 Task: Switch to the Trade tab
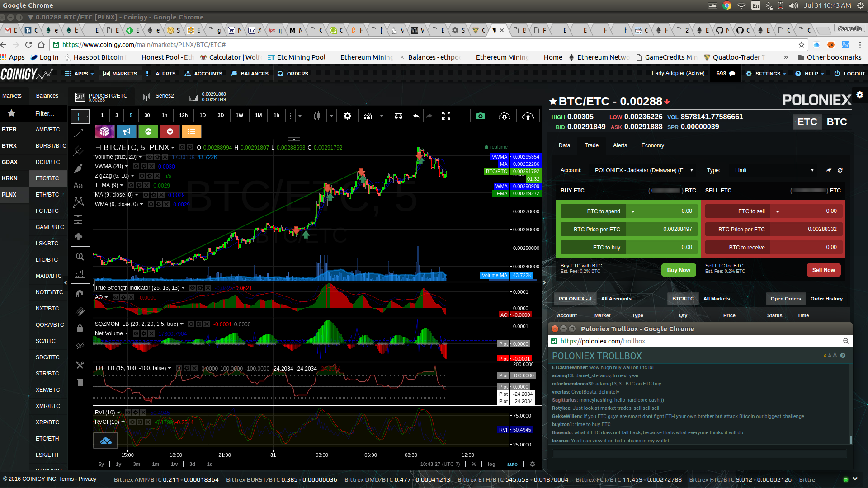point(591,145)
